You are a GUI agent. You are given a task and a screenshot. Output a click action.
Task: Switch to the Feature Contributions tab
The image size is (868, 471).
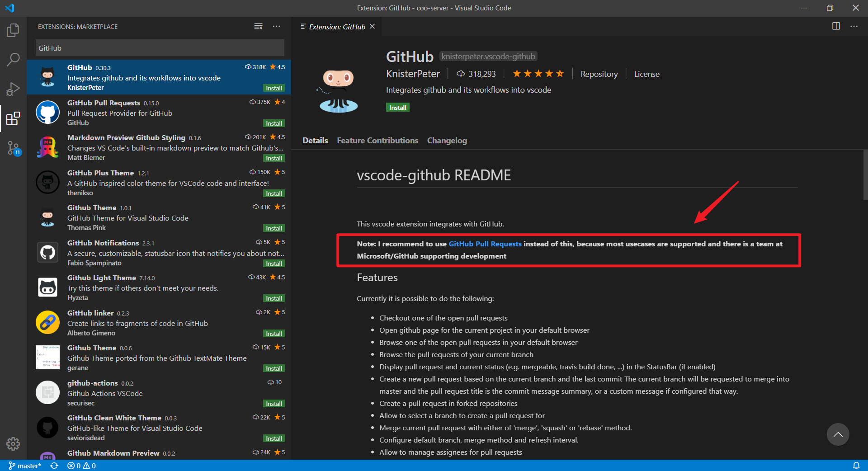point(377,141)
